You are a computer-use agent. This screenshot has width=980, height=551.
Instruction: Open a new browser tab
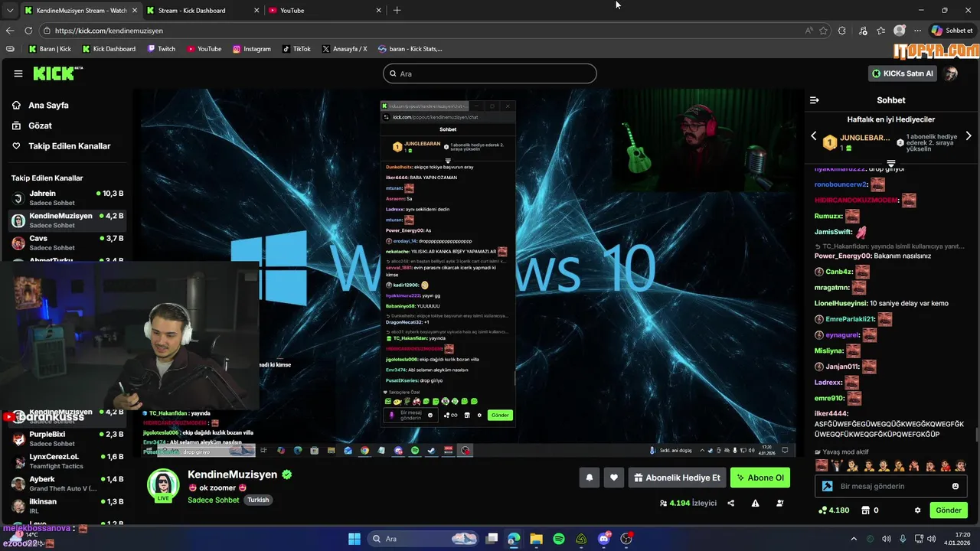(x=397, y=10)
